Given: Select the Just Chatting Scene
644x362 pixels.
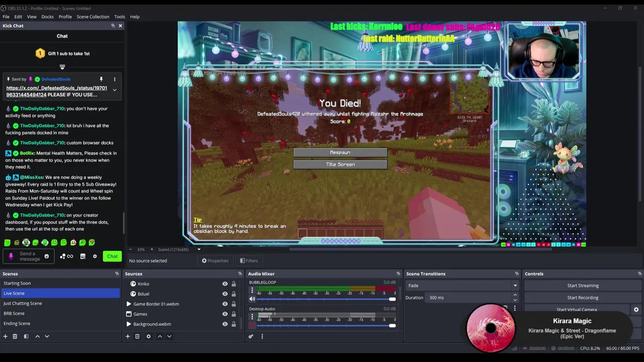Looking at the screenshot, I should point(60,303).
